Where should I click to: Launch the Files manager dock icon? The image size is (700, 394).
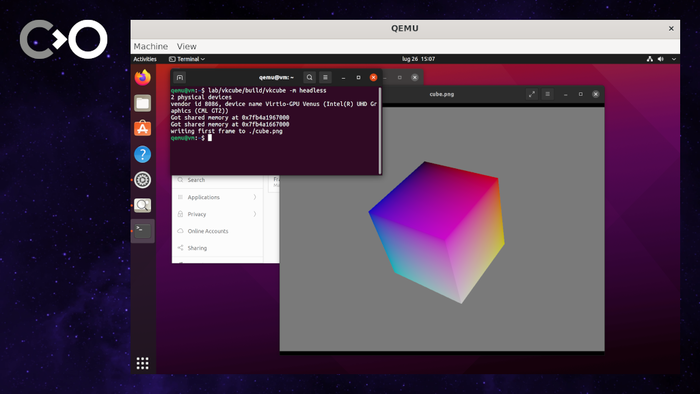click(142, 103)
